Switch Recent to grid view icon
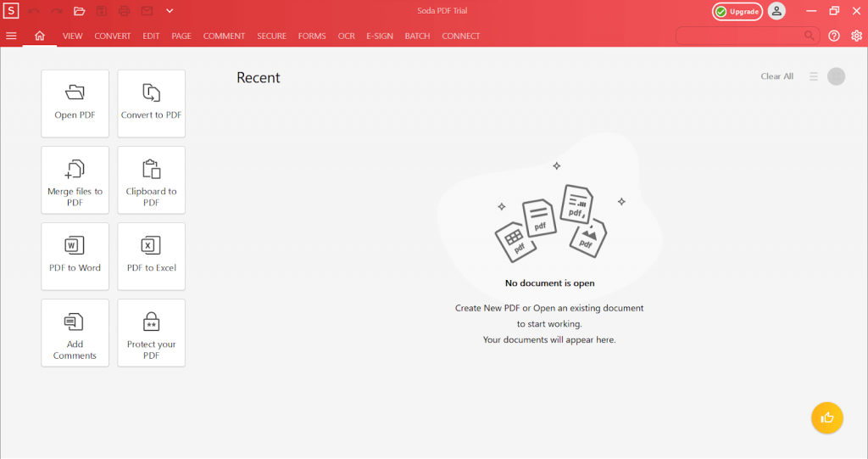The image size is (868, 459). (x=836, y=76)
